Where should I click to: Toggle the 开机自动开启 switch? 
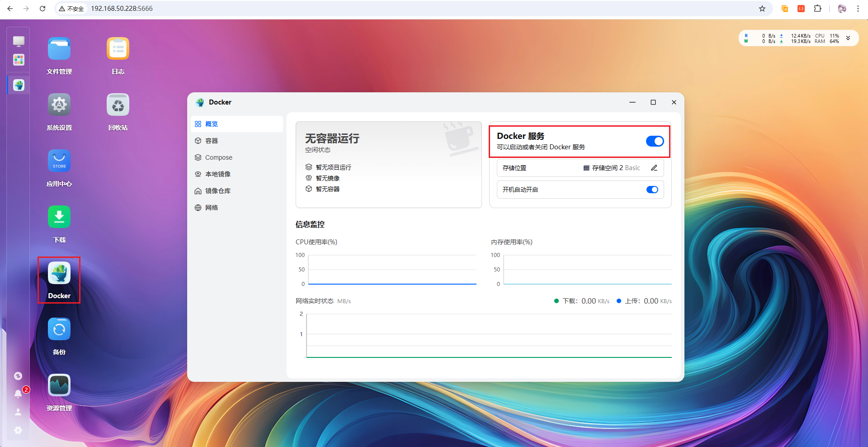[x=652, y=190]
